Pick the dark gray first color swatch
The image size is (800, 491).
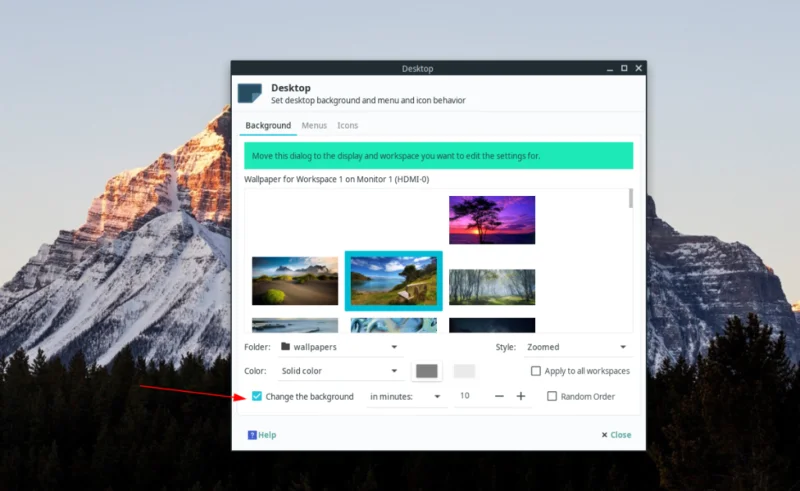[x=427, y=371]
